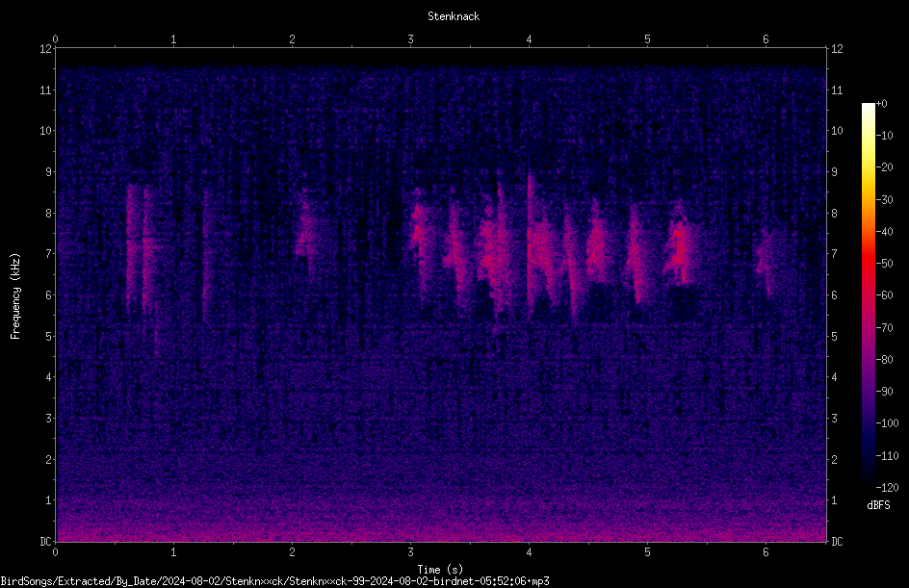Click the bright call burst near 5.3 seconds

(x=680, y=246)
